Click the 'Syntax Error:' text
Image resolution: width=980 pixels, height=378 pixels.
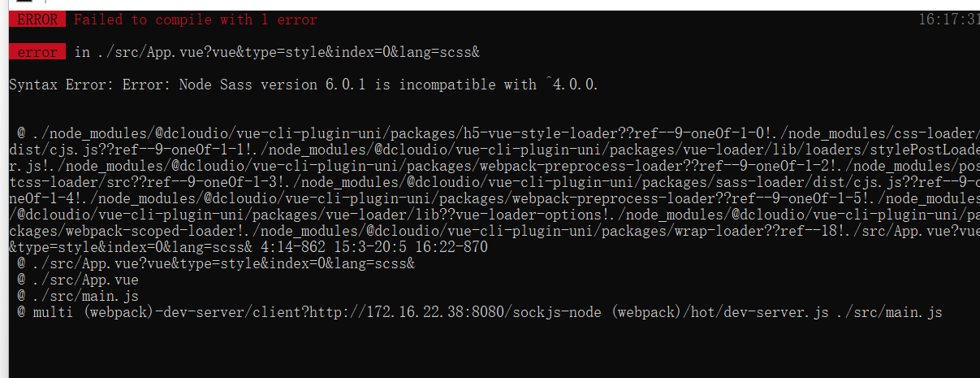62,85
